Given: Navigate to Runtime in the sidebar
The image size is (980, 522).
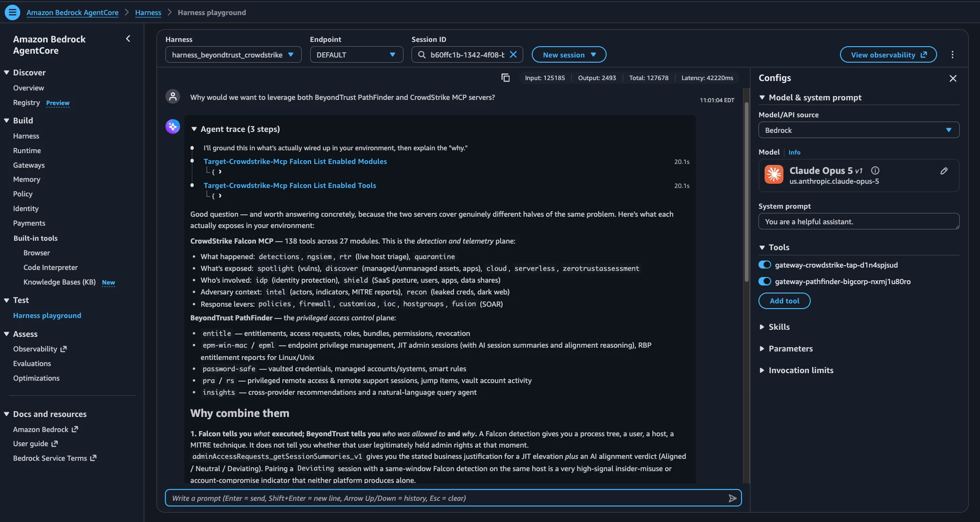Looking at the screenshot, I should pos(27,151).
